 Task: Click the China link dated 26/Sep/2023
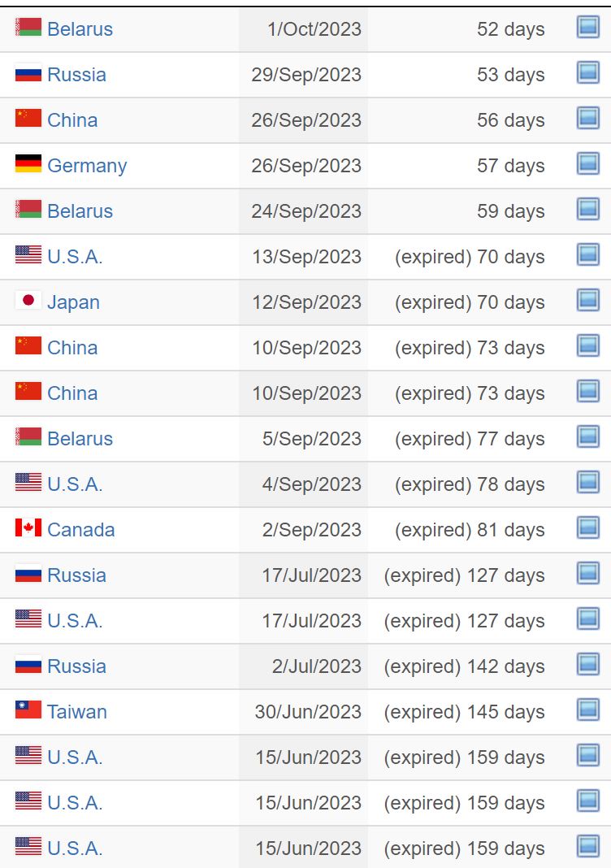pyautogui.click(x=72, y=120)
